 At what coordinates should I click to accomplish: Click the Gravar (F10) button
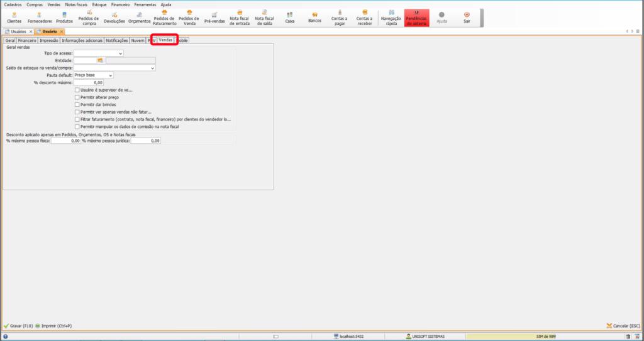[18, 326]
